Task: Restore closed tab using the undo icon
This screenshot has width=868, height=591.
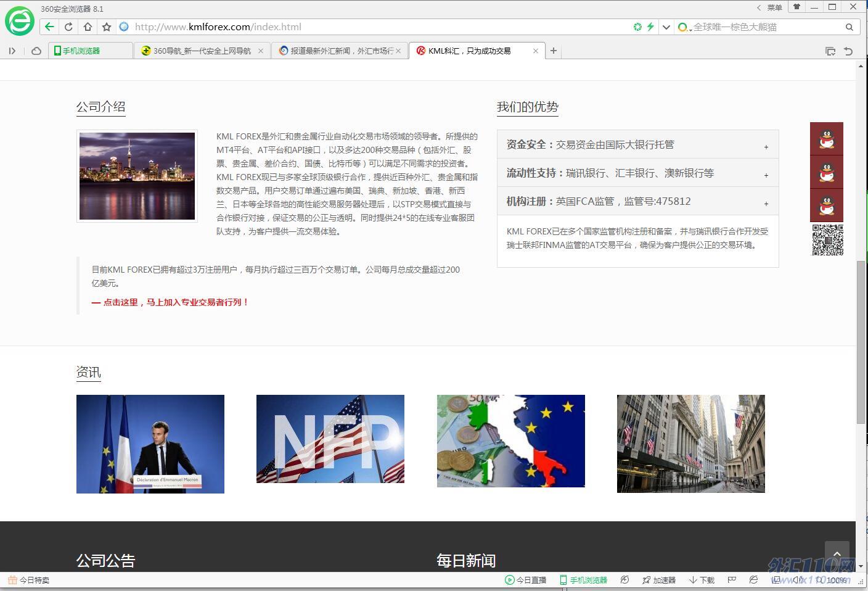Action: point(848,51)
